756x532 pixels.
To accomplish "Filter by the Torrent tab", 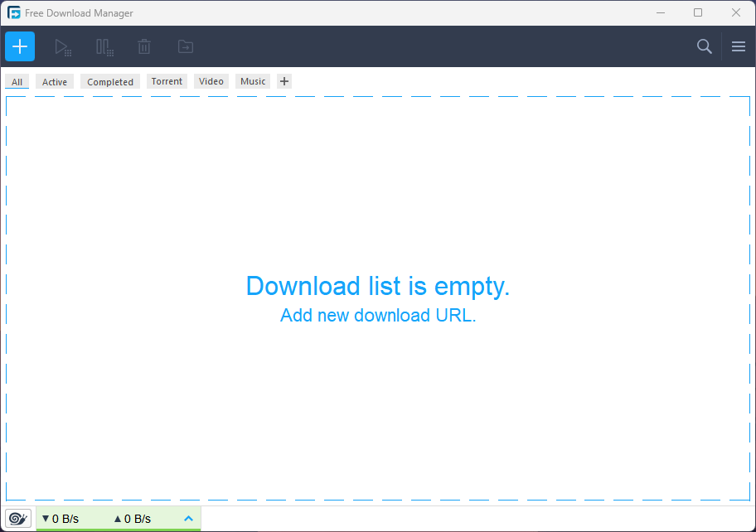I will (167, 81).
